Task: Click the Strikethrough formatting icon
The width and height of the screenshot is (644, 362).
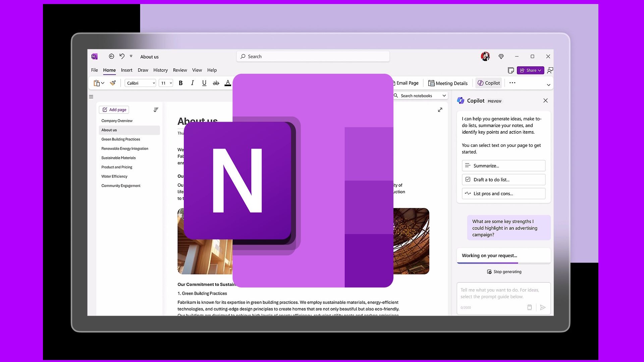Action: click(x=215, y=83)
